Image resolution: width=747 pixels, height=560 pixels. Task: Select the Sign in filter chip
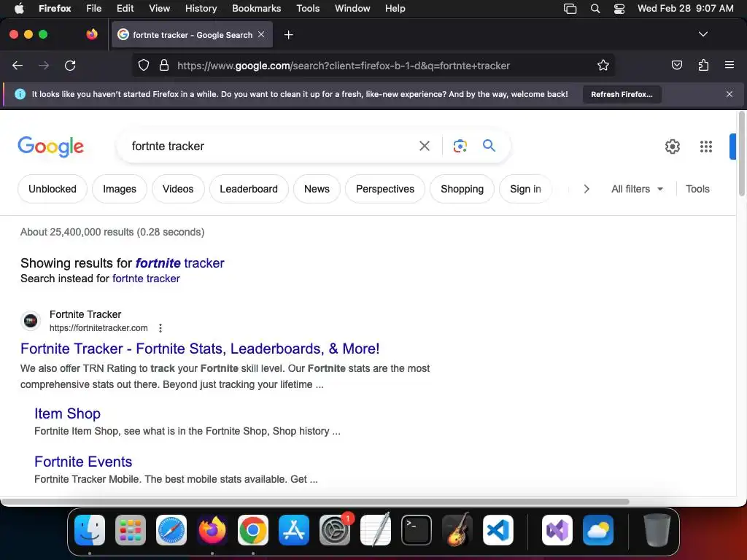pyautogui.click(x=525, y=189)
